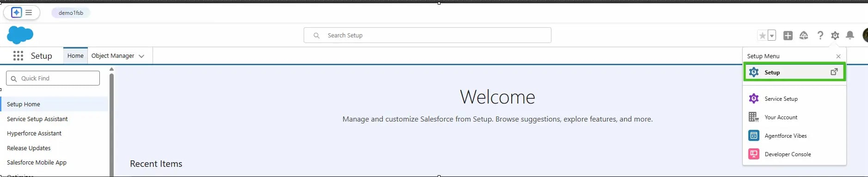Open the Object Manager tab
Screen dimensions: 868x177
click(113, 55)
